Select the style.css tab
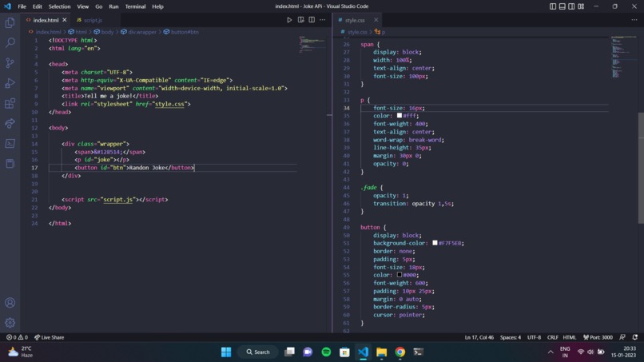The width and height of the screenshot is (644, 362). [355, 20]
